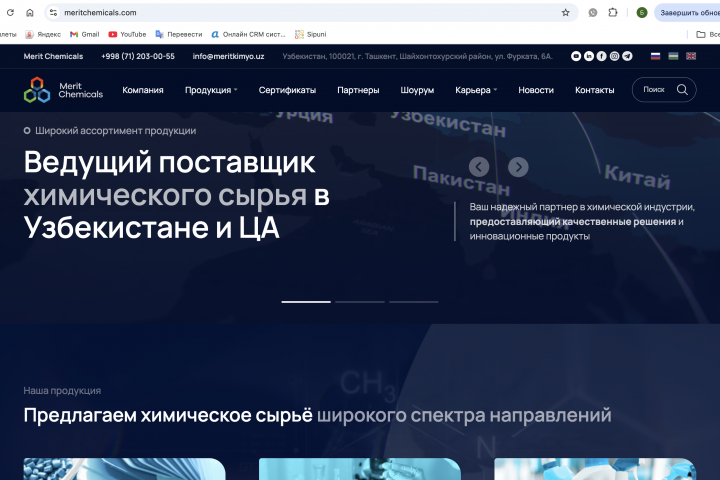
Task: Go to next slide arrow
Action: tap(518, 167)
